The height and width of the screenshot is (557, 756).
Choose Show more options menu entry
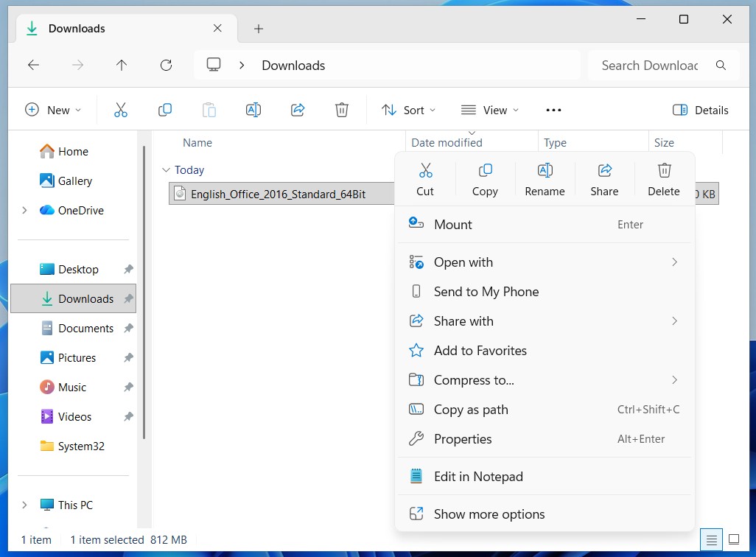pyautogui.click(x=489, y=514)
